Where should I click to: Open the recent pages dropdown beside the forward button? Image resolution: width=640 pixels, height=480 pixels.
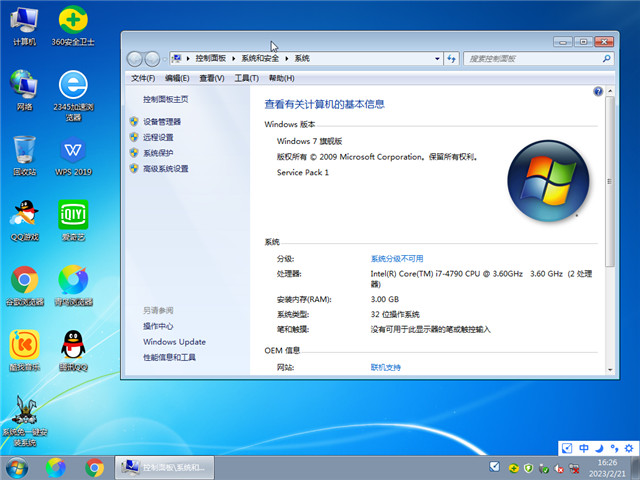[x=164, y=59]
